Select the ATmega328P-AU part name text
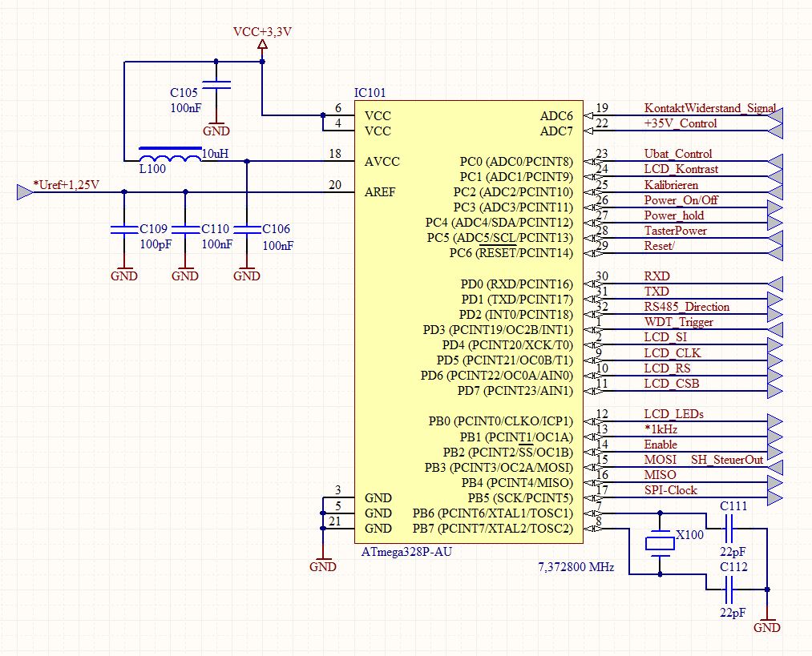The height and width of the screenshot is (656, 812). 406,552
